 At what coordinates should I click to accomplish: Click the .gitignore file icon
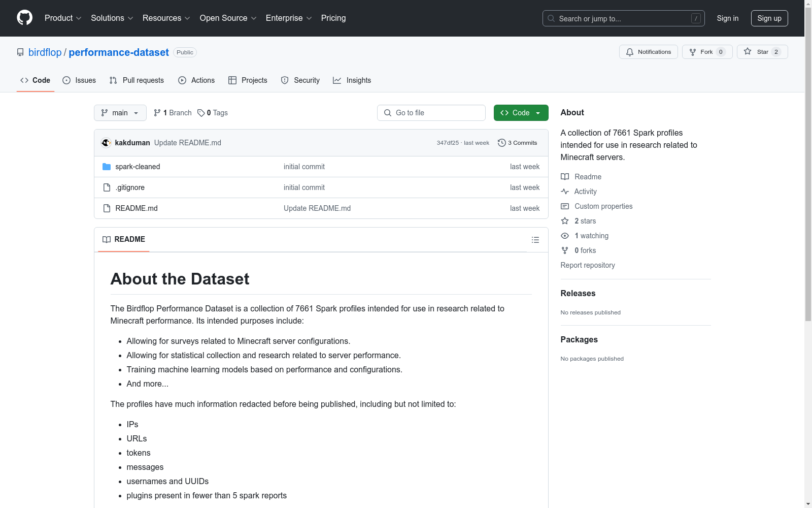point(107,187)
